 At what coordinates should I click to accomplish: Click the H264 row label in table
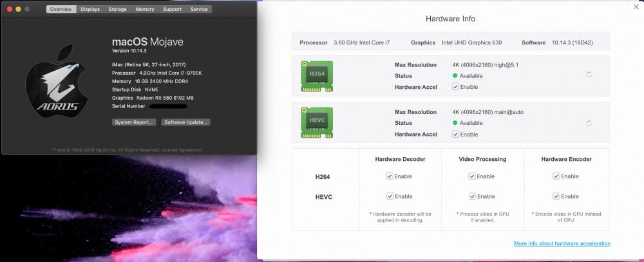tap(323, 176)
